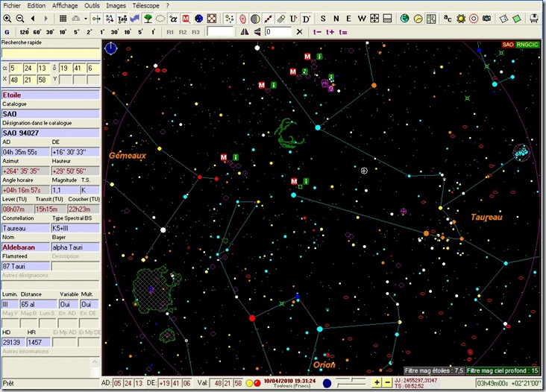Set field of view to 2 degrees

90,32
